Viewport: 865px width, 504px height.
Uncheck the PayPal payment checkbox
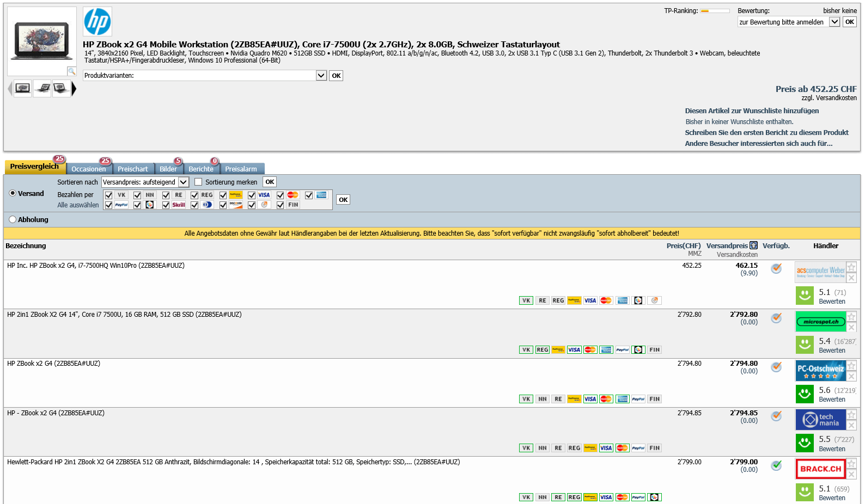point(109,205)
